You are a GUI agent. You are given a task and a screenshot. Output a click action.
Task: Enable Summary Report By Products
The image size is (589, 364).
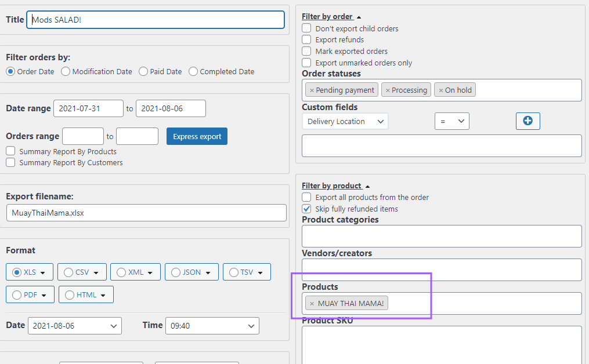[x=10, y=151]
